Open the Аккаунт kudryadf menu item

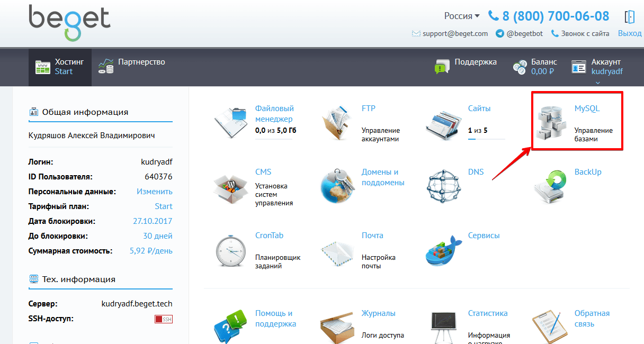coord(598,67)
